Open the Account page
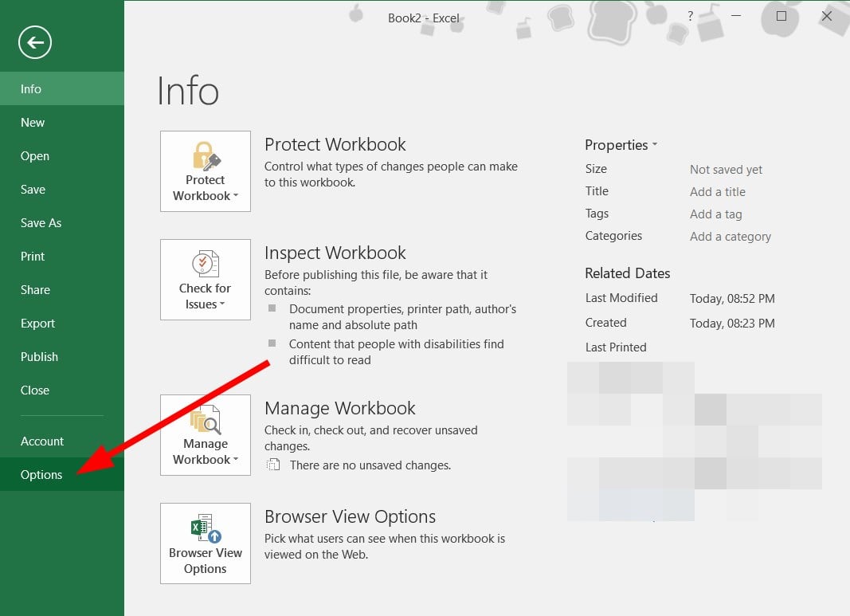The height and width of the screenshot is (616, 850). point(62,441)
